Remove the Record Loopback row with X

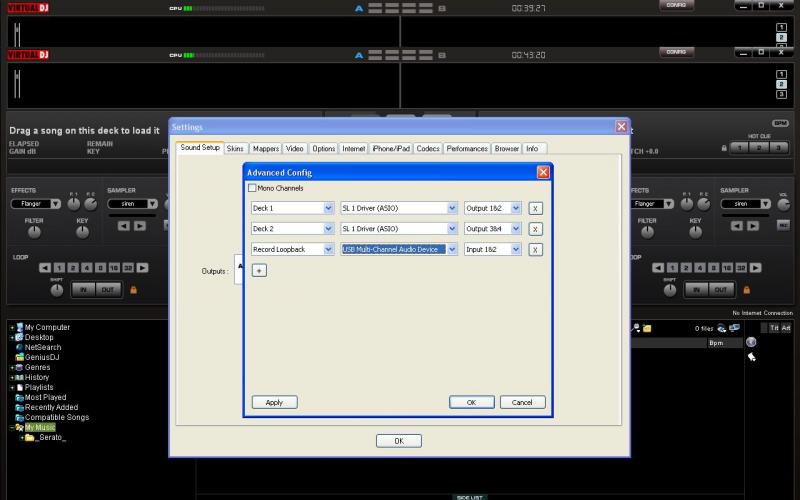[535, 250]
